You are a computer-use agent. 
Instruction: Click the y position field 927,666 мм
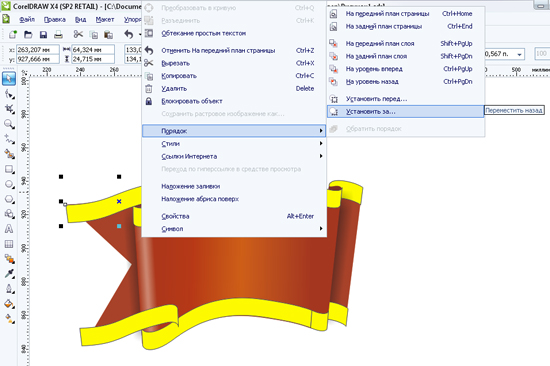tap(38, 59)
